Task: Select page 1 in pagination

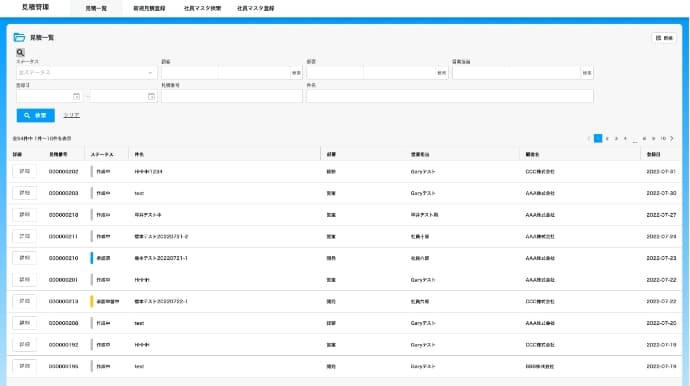Action: coord(598,139)
